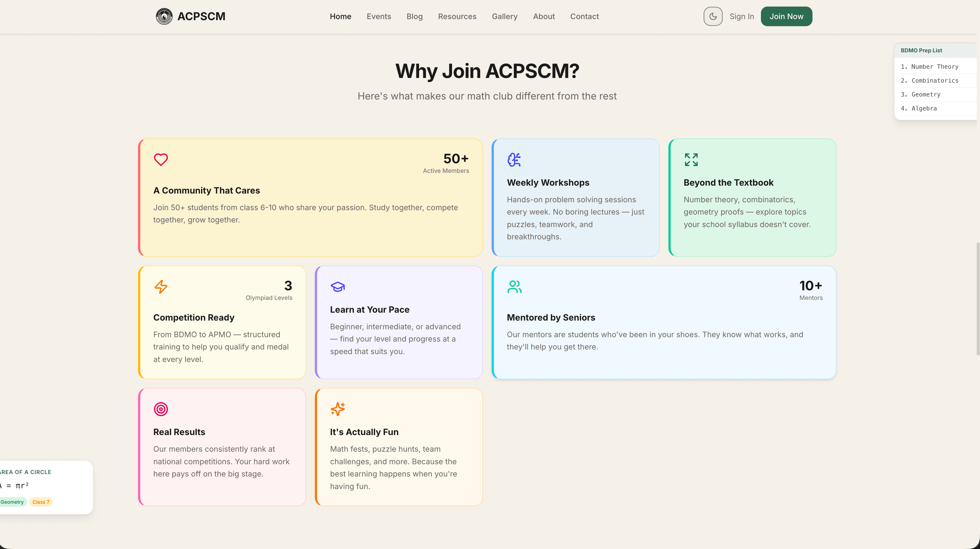Click the 50+ Active Members stat

pos(446,163)
